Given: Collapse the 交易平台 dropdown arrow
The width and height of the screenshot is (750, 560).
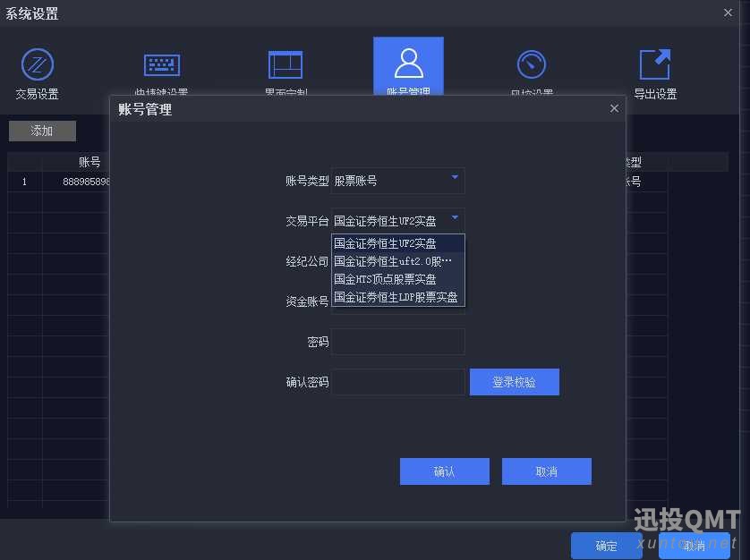Looking at the screenshot, I should click(455, 217).
